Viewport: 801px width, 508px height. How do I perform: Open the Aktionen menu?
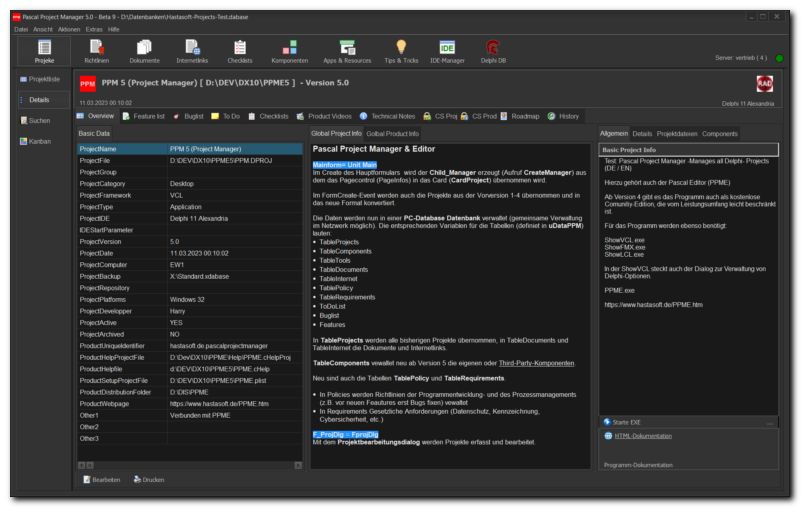coord(69,29)
